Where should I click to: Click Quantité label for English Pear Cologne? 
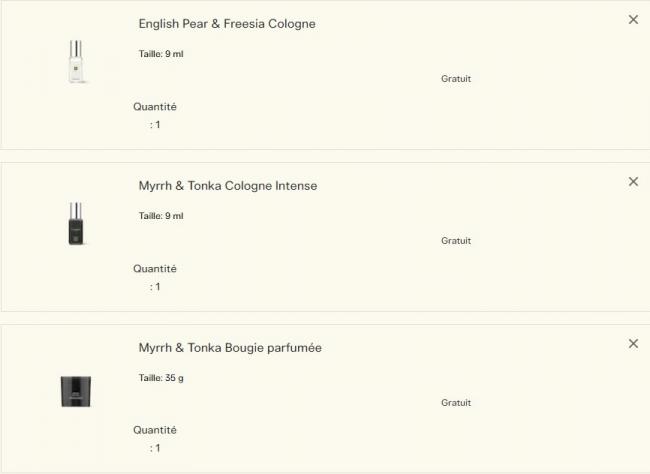point(155,107)
